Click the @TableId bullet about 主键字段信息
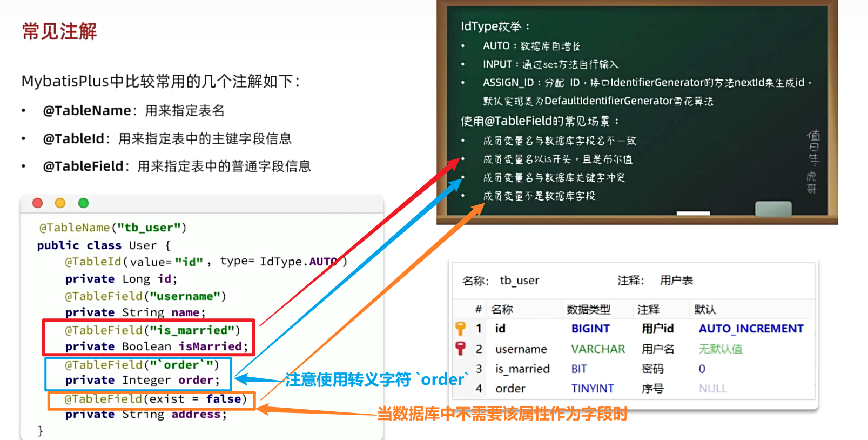The width and height of the screenshot is (868, 440). coord(167,139)
